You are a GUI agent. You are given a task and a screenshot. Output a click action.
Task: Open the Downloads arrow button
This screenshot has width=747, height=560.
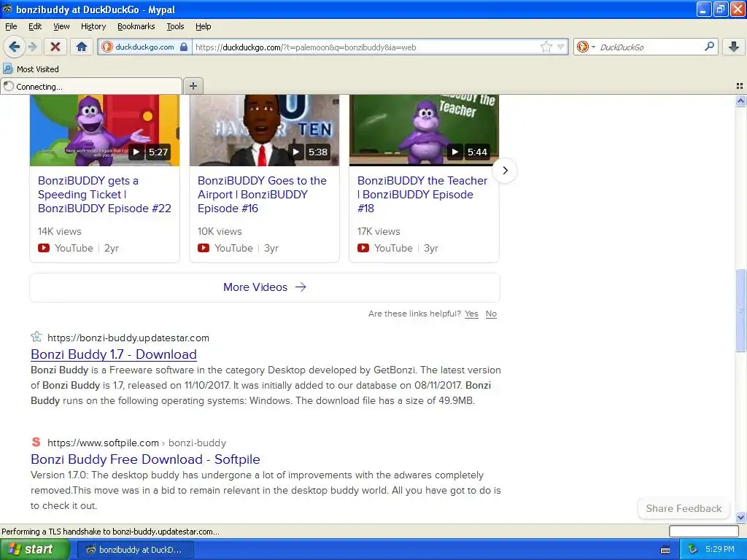[x=734, y=47]
